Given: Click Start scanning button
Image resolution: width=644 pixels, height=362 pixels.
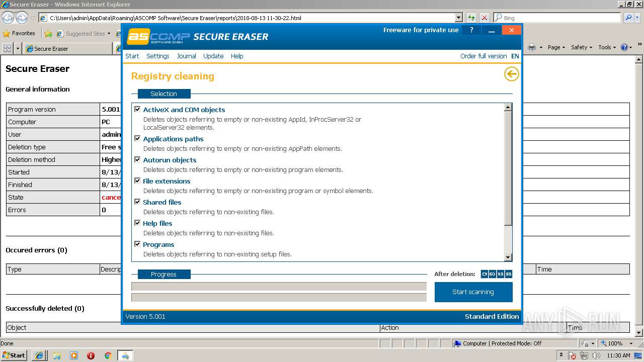Looking at the screenshot, I should tap(473, 292).
